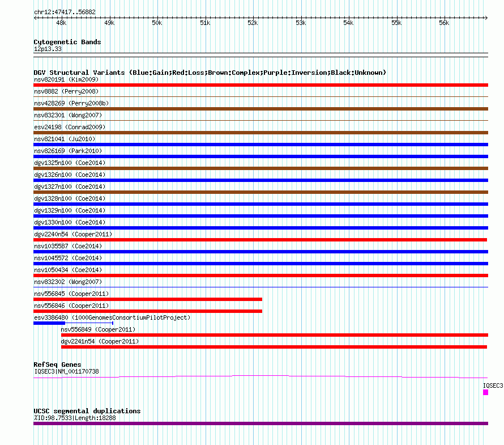The height and width of the screenshot is (445, 504).
Task: Click the dgv1329n100 (Coe2014) bar
Action: [x=260, y=216]
